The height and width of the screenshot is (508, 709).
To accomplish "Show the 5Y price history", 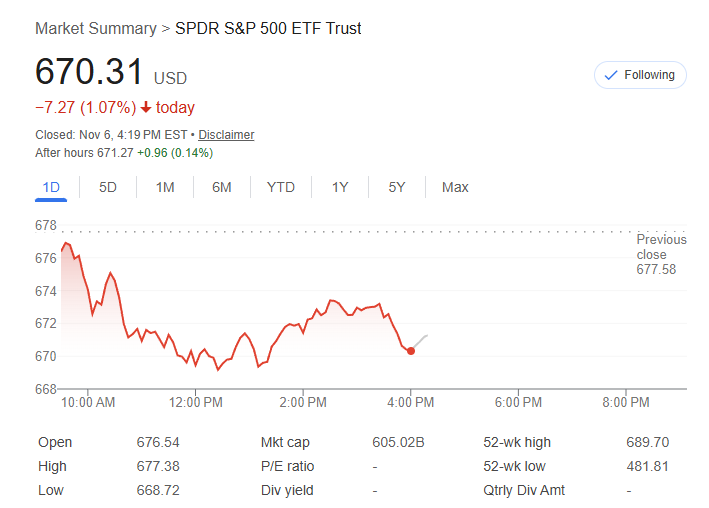I will coord(397,187).
